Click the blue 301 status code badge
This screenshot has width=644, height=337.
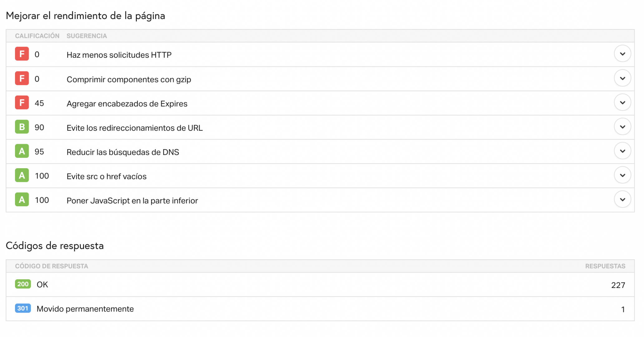point(23,308)
